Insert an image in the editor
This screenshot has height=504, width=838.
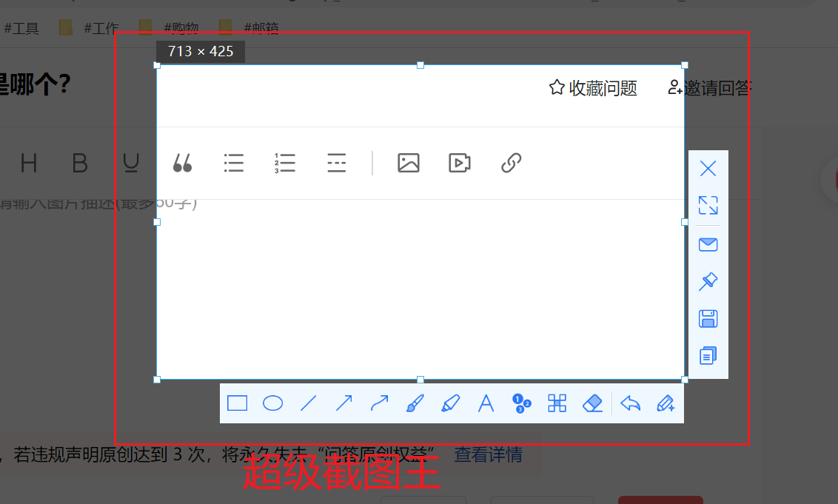[x=409, y=163]
